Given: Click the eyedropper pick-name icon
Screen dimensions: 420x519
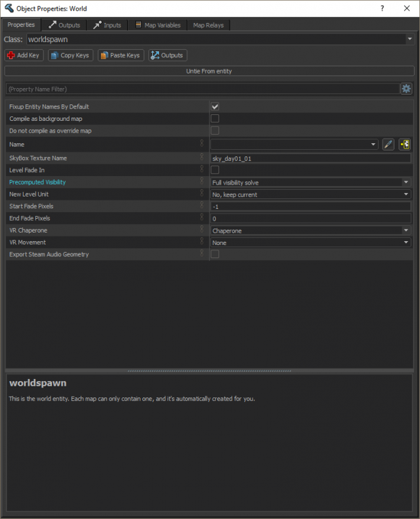Looking at the screenshot, I should (388, 145).
